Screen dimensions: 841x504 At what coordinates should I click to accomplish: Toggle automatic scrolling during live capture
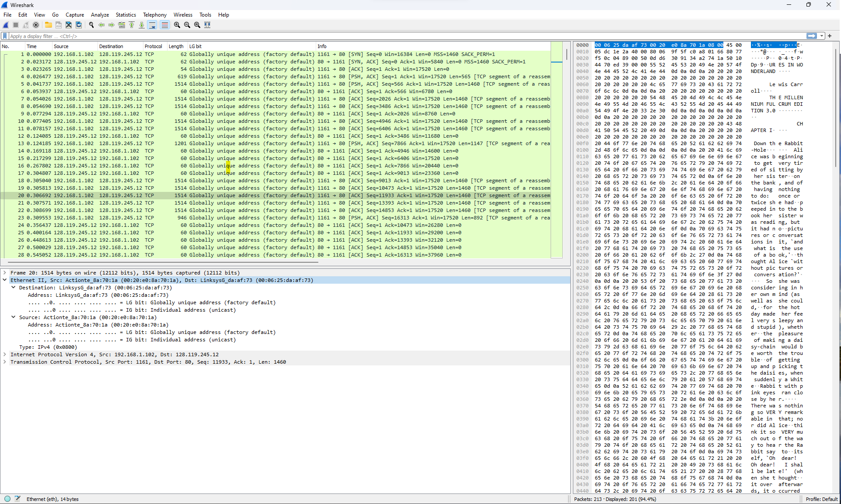click(x=152, y=25)
